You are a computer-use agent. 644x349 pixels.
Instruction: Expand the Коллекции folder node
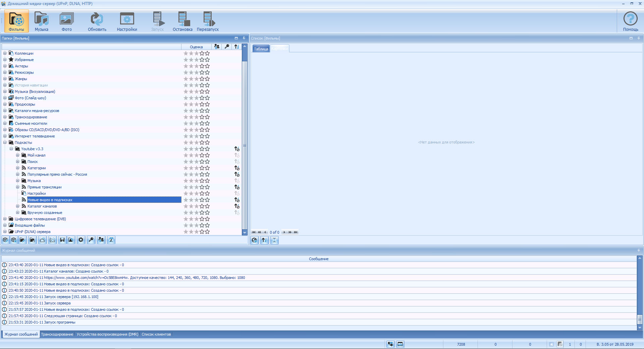pos(5,53)
